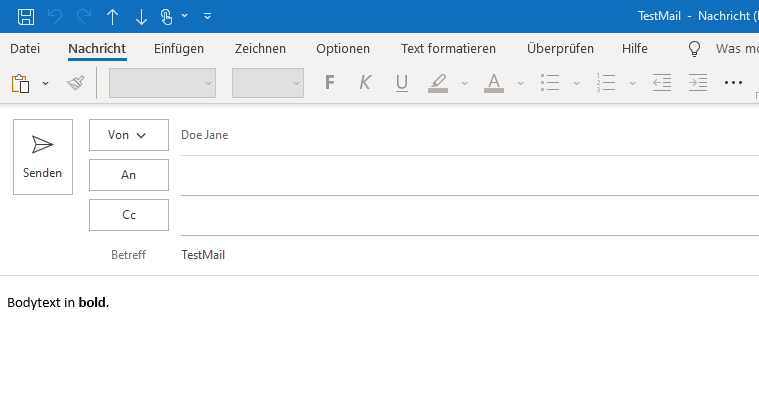This screenshot has width=759, height=410.
Task: Click the sender name Doe Jane
Action: tap(205, 135)
